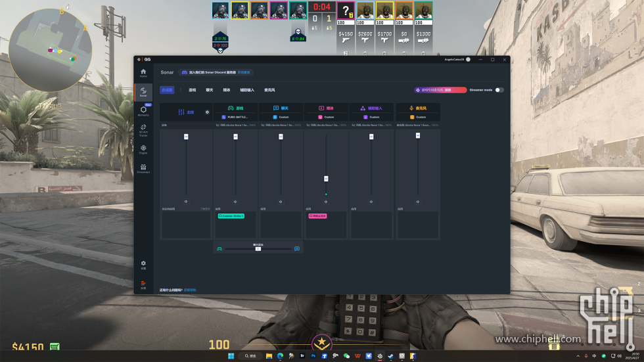The image size is (644, 362).
Task: Open Media channel output device selector
Action: (326, 125)
